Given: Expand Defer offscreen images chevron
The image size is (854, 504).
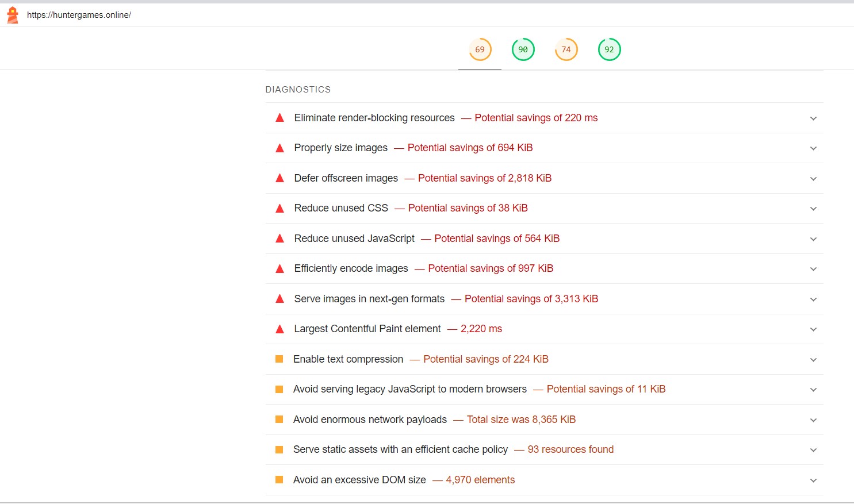Looking at the screenshot, I should [x=813, y=179].
